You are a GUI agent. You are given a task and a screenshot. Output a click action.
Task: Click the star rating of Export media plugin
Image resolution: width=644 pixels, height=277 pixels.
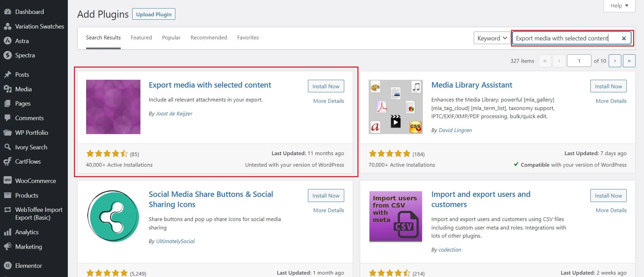(x=107, y=153)
